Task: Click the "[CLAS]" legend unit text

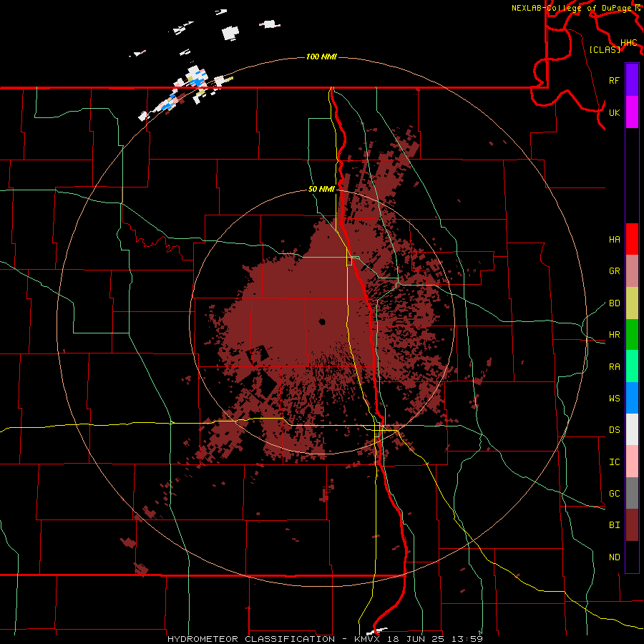Action: pyautogui.click(x=605, y=50)
